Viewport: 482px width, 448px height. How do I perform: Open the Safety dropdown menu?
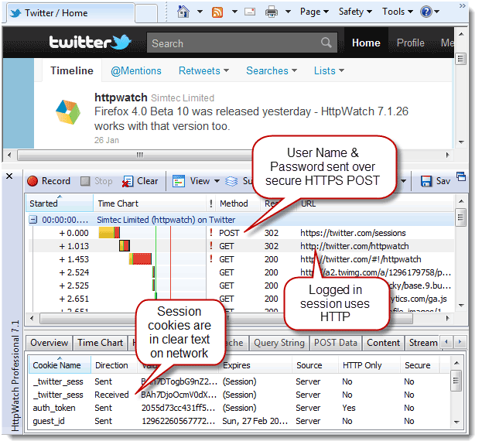point(355,12)
